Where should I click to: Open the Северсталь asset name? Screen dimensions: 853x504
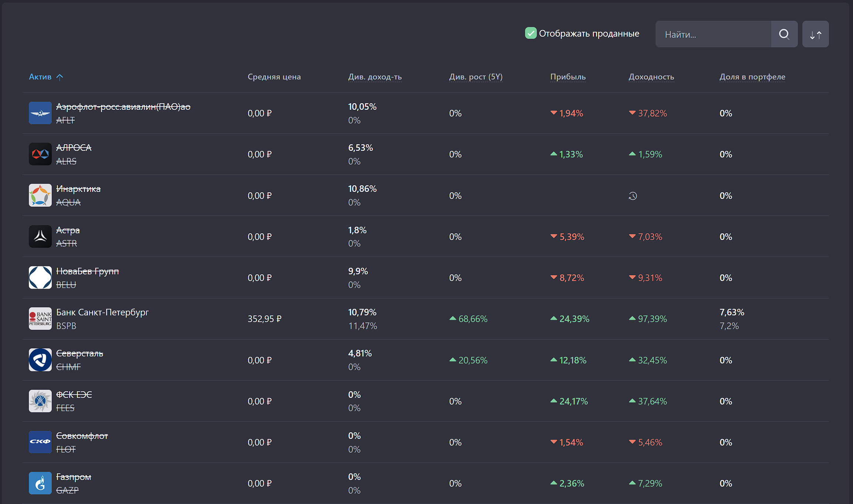[x=79, y=353]
